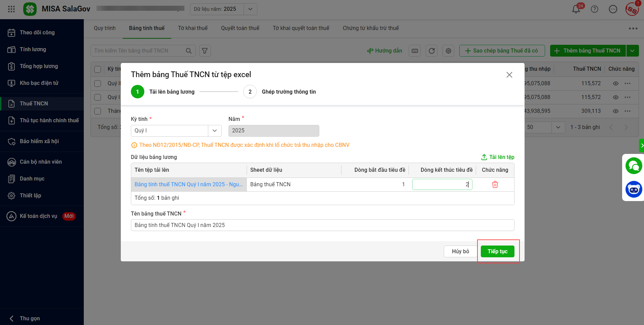Tick the header select-all checkbox
This screenshot has width=644, height=325.
pyautogui.click(x=98, y=69)
